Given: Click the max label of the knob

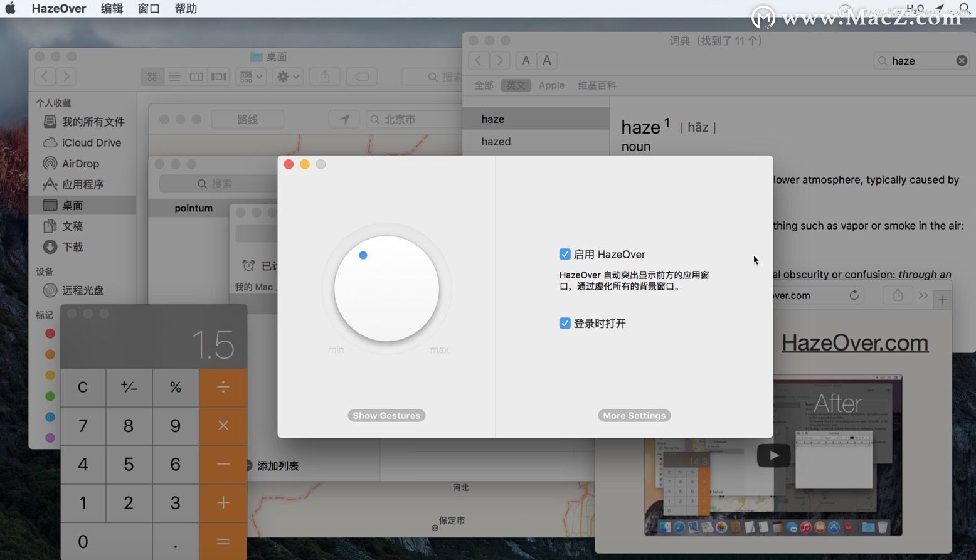Looking at the screenshot, I should 439,350.
